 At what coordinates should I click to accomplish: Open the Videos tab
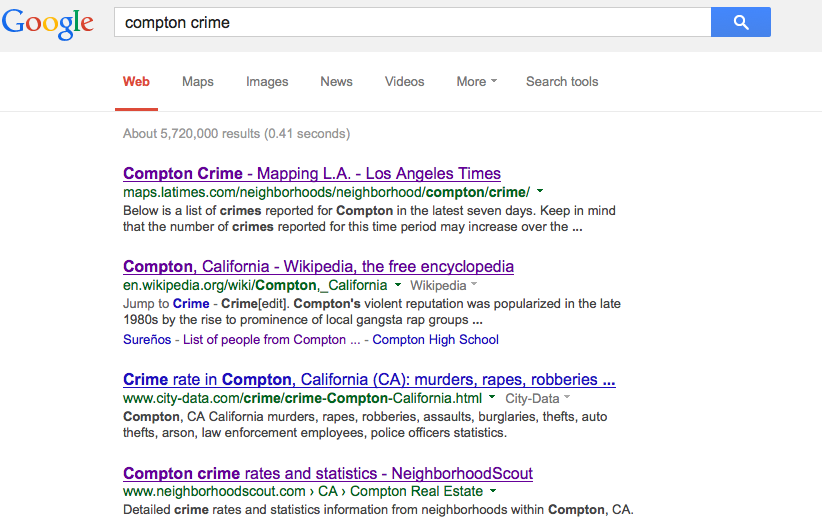(404, 82)
